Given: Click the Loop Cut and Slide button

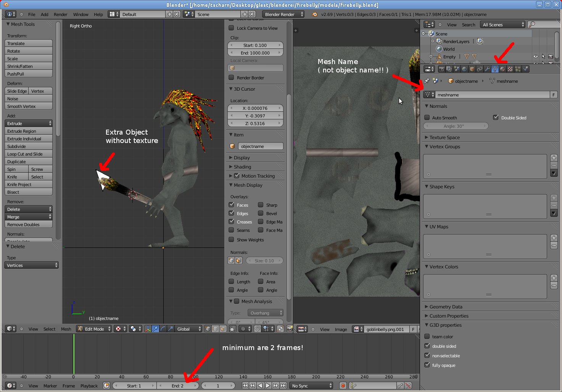Looking at the screenshot, I should coord(29,154).
